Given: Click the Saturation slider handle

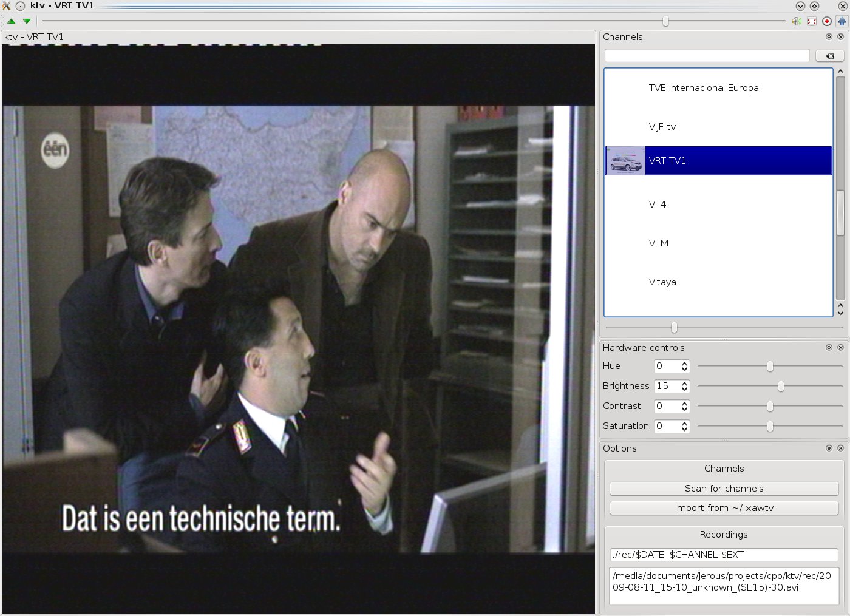Looking at the screenshot, I should point(770,427).
